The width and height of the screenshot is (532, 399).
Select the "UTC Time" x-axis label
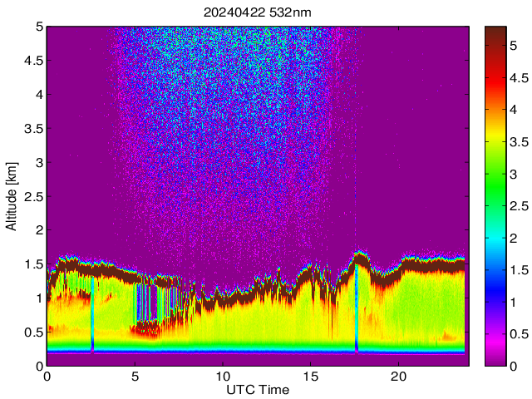click(257, 389)
